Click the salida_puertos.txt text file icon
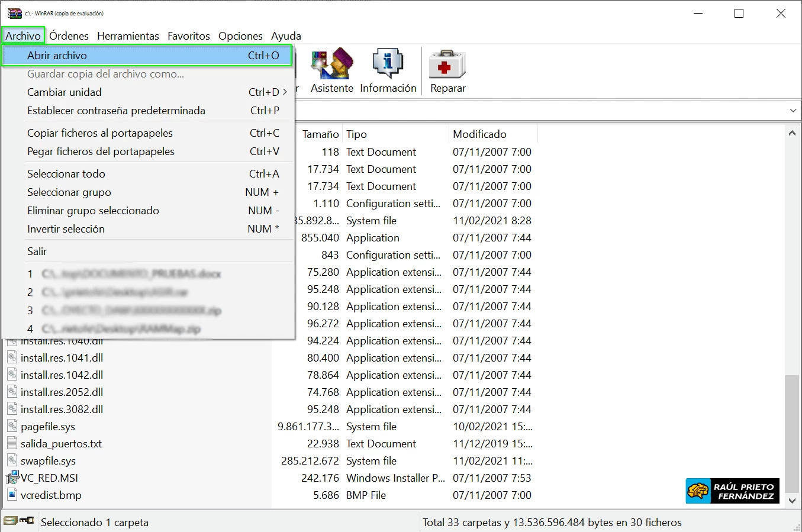 coord(12,443)
